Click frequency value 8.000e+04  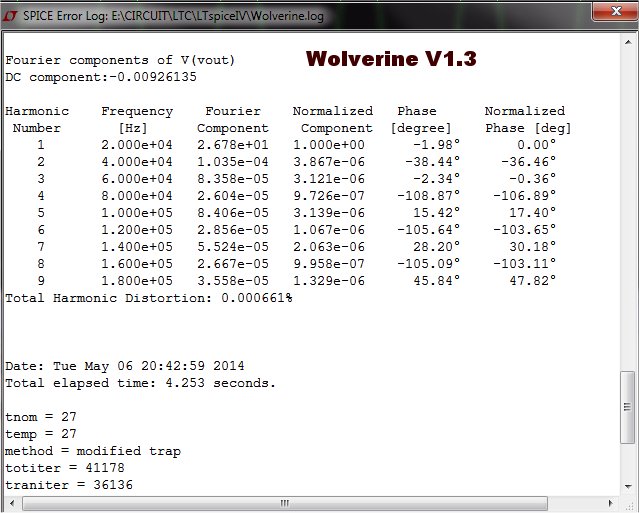tap(137, 196)
